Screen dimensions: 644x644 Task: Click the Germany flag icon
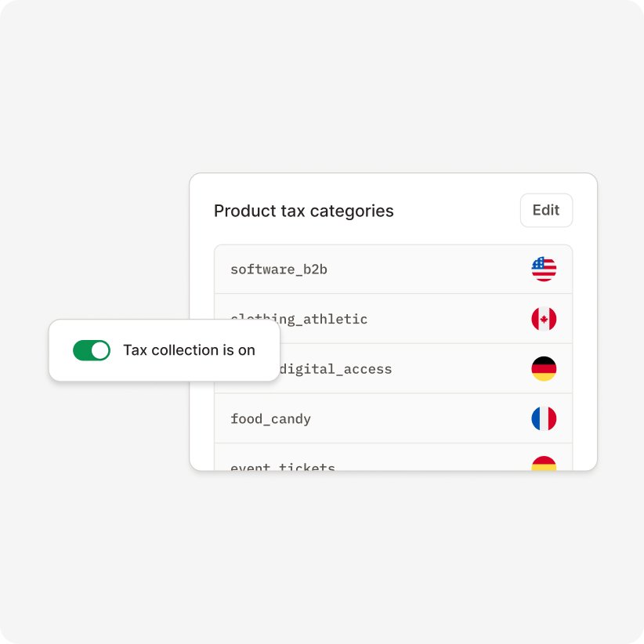[x=544, y=369]
